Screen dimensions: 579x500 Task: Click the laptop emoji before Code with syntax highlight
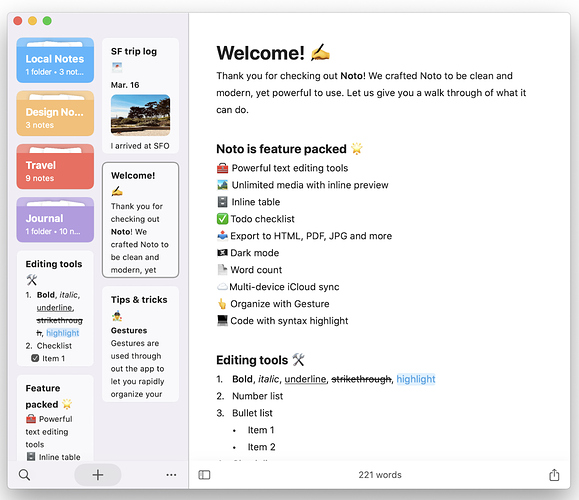(222, 321)
